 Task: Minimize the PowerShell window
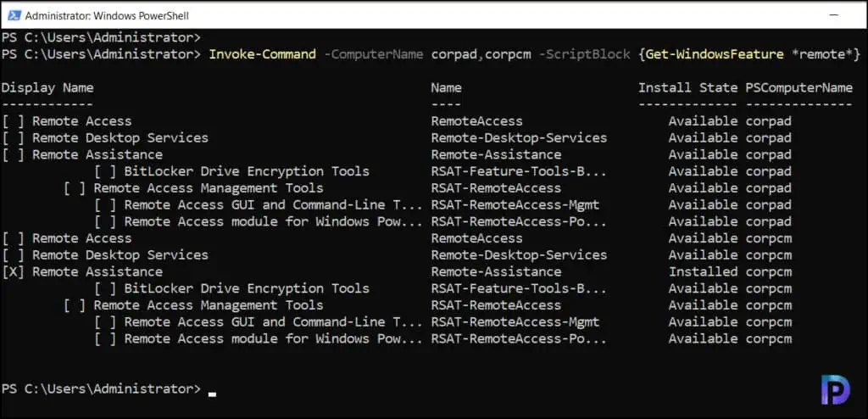click(836, 15)
